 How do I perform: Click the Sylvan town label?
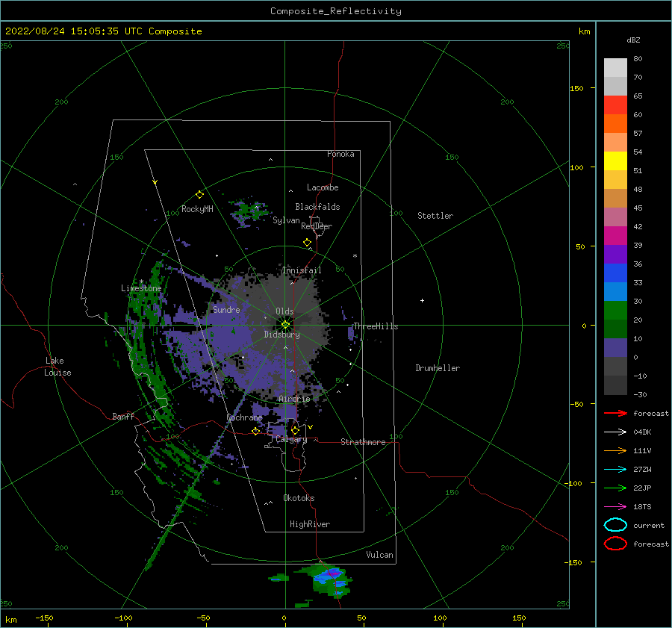[x=286, y=220]
